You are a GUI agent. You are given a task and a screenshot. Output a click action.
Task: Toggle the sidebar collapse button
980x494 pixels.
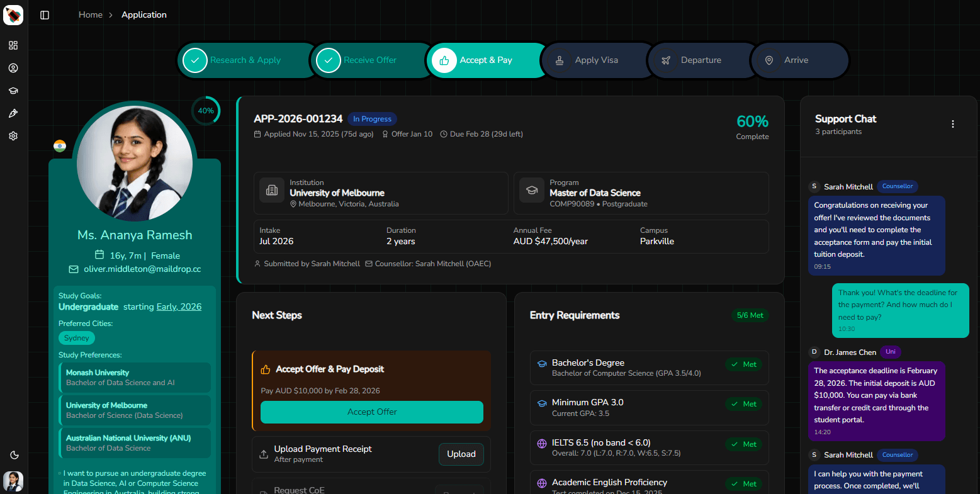point(44,14)
